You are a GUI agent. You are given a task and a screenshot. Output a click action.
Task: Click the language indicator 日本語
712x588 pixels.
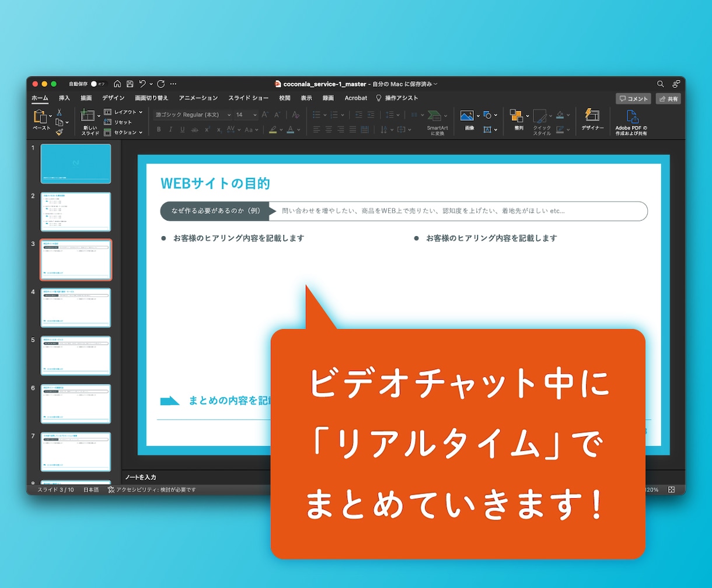(91, 490)
